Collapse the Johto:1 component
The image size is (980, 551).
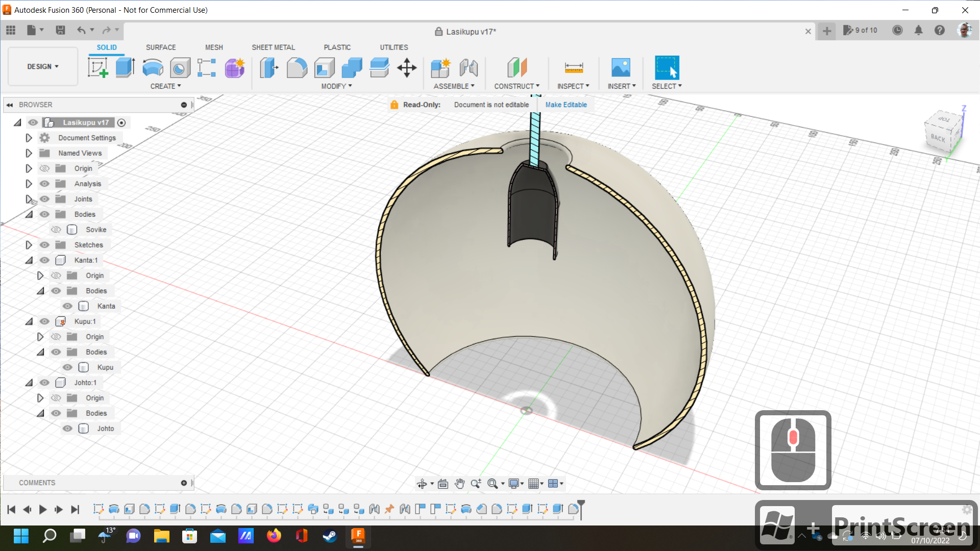[29, 383]
